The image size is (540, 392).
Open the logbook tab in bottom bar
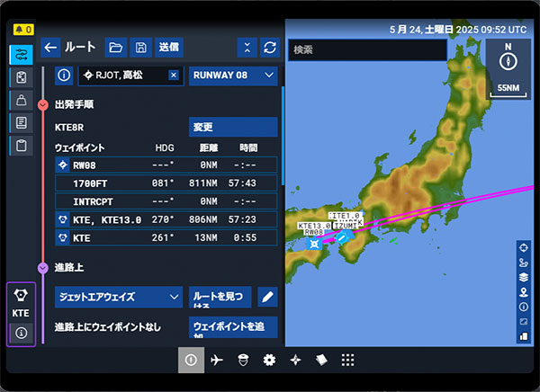coord(321,360)
